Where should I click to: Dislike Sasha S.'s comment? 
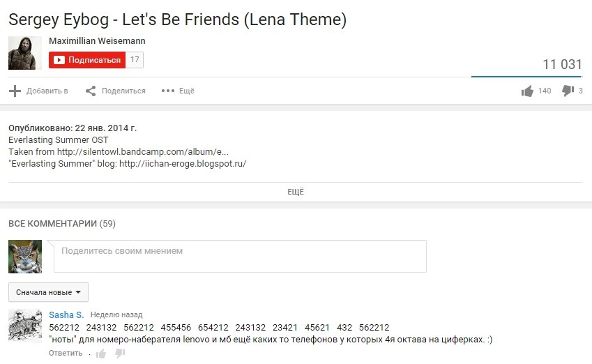[120, 353]
